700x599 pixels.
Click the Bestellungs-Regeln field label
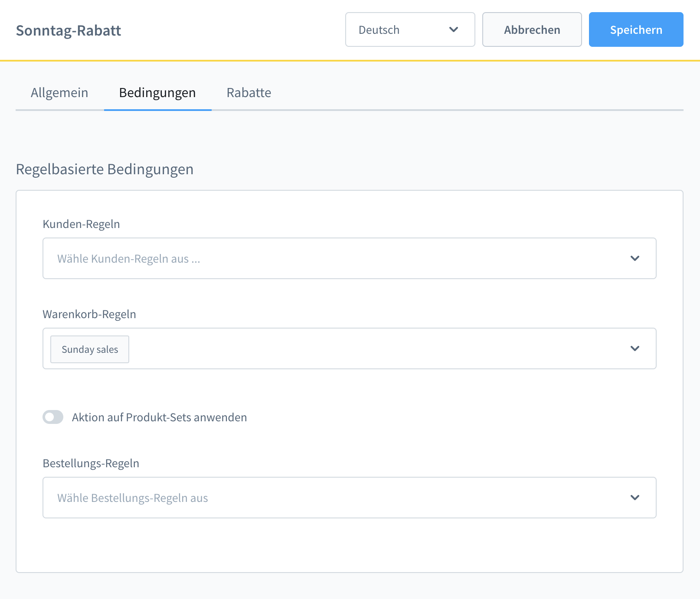click(91, 463)
